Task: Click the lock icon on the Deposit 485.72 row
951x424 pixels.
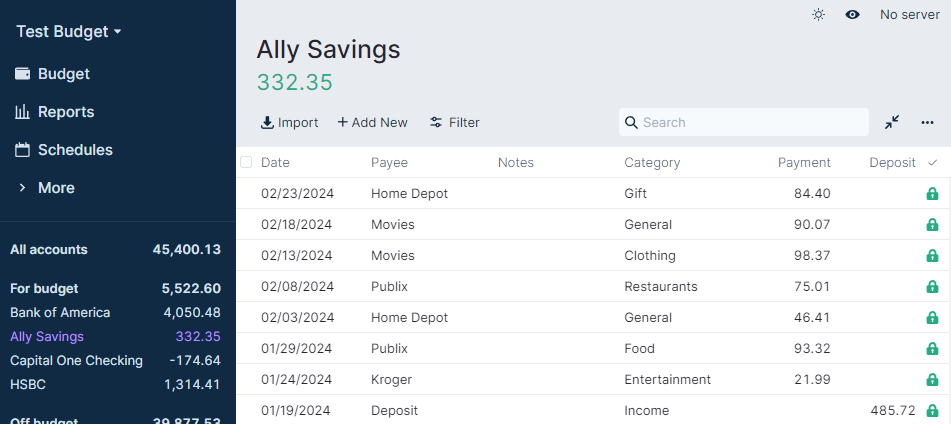Action: pyautogui.click(x=932, y=411)
